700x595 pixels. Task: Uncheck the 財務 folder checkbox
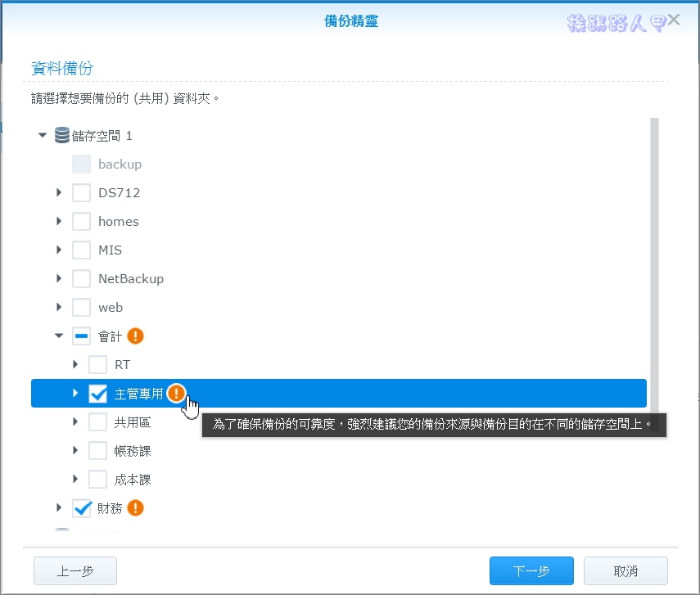click(x=81, y=508)
